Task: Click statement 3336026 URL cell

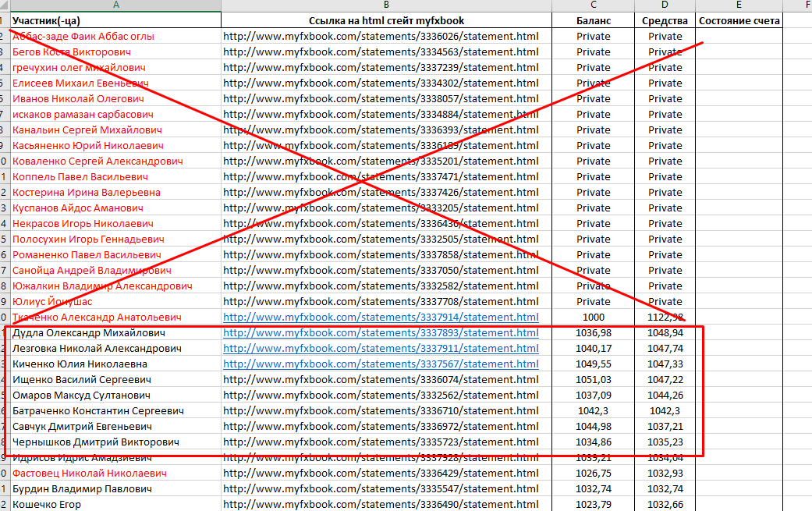Action: coord(386,36)
